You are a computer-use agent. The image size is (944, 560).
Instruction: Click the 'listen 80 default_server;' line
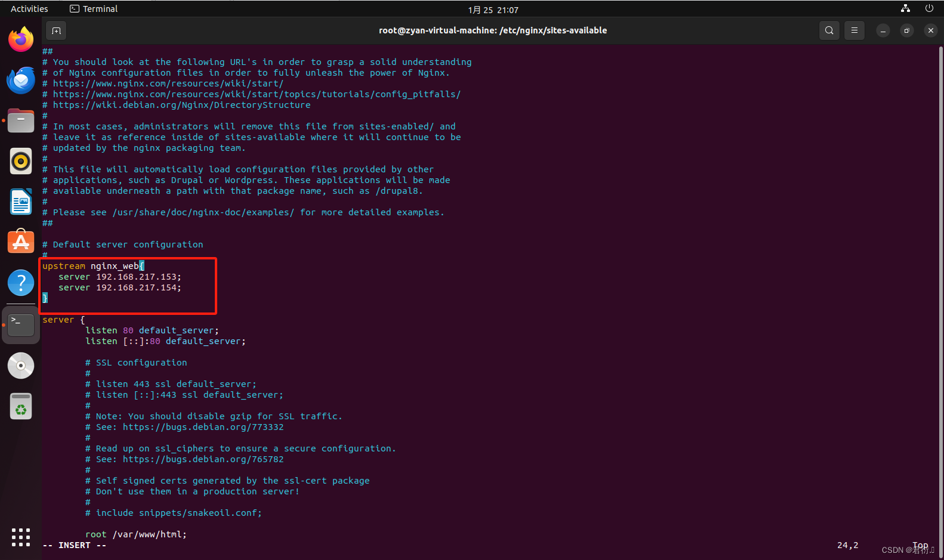(152, 330)
